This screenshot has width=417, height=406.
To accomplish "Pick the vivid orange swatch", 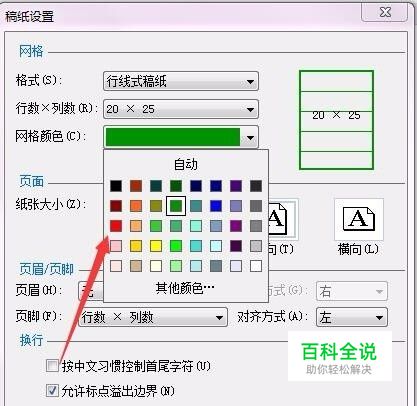I will click(x=136, y=206).
